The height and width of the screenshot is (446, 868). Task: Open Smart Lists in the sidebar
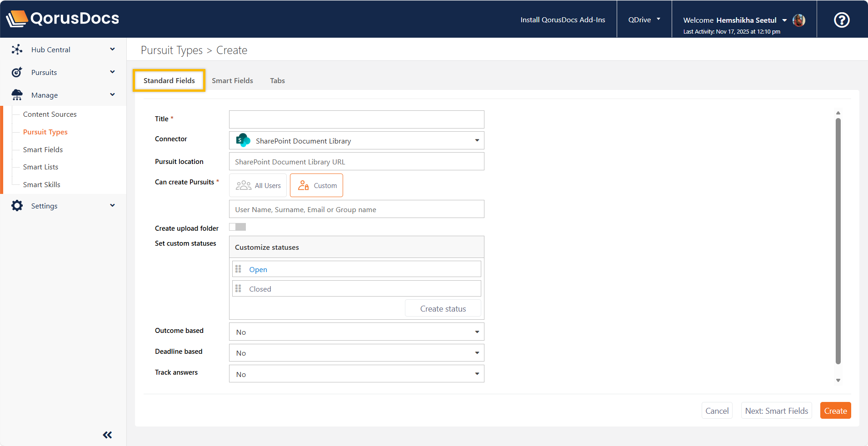tap(40, 167)
